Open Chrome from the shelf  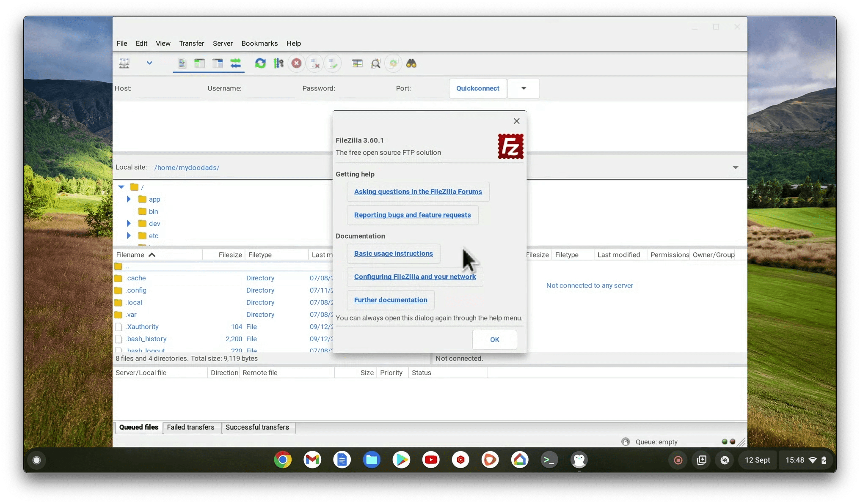(x=283, y=460)
